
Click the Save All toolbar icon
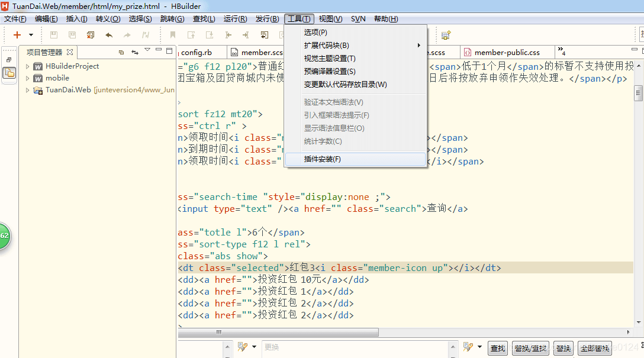[x=72, y=35]
